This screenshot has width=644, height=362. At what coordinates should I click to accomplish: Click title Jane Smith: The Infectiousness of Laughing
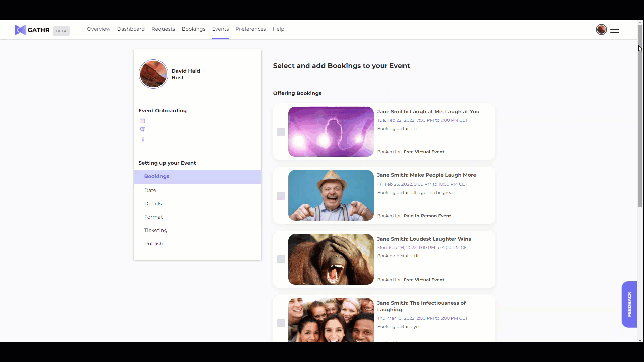[x=422, y=306]
